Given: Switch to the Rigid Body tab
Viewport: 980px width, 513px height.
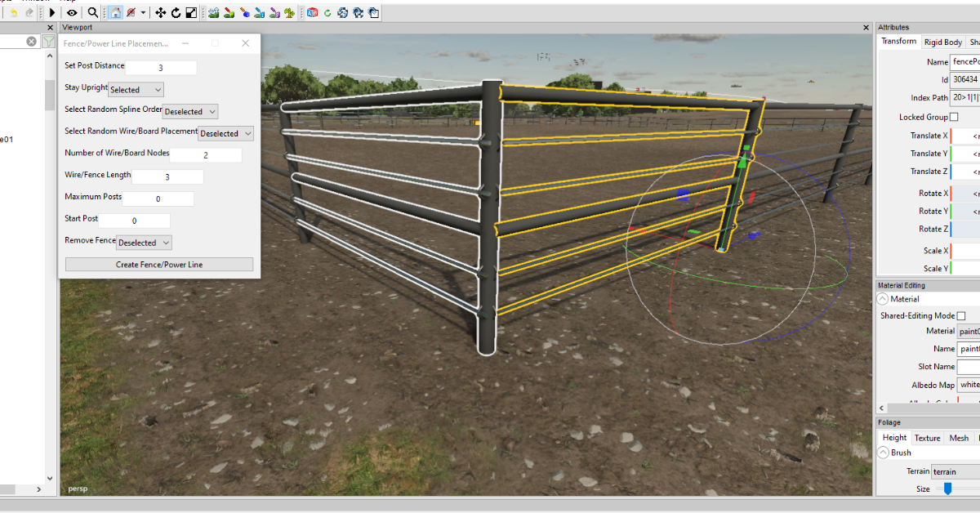Looking at the screenshot, I should pos(942,42).
